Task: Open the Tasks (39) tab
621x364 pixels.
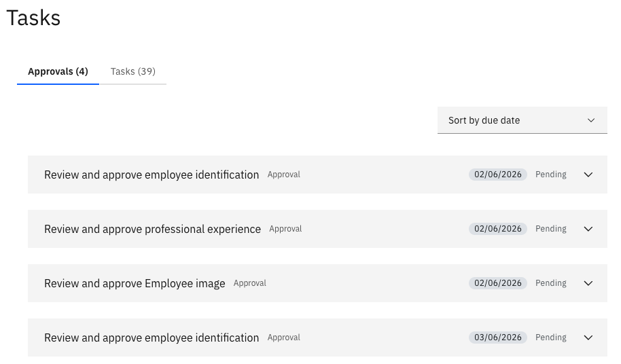Action: coord(132,71)
